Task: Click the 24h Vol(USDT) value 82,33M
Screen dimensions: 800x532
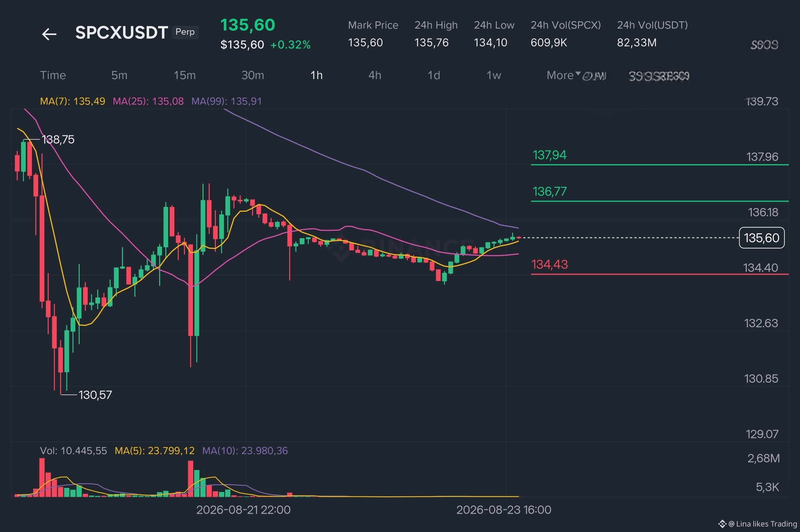Action: [x=637, y=43]
